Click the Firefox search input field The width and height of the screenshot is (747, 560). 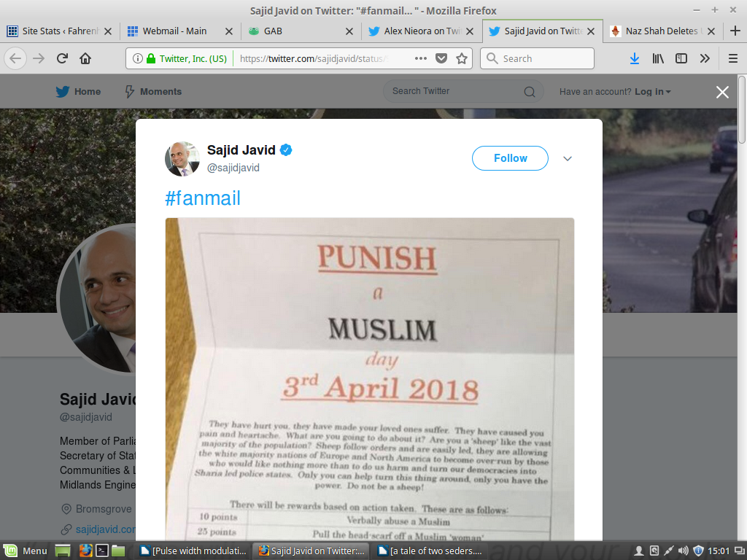pyautogui.click(x=537, y=58)
